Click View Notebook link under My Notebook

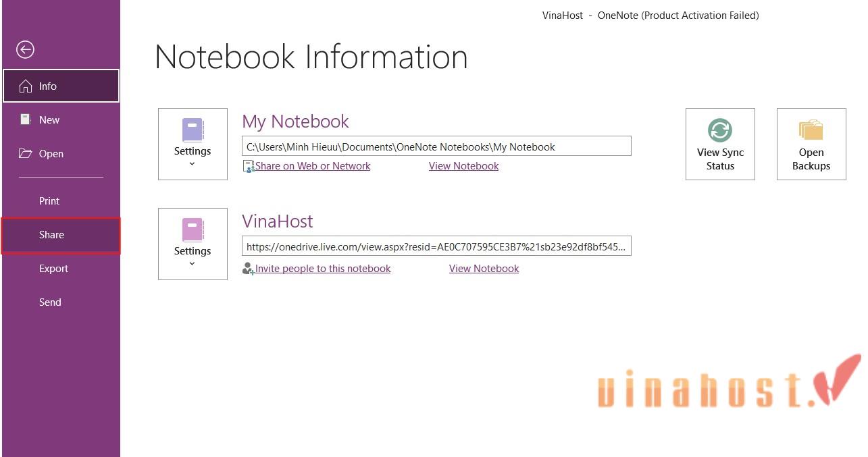click(463, 166)
